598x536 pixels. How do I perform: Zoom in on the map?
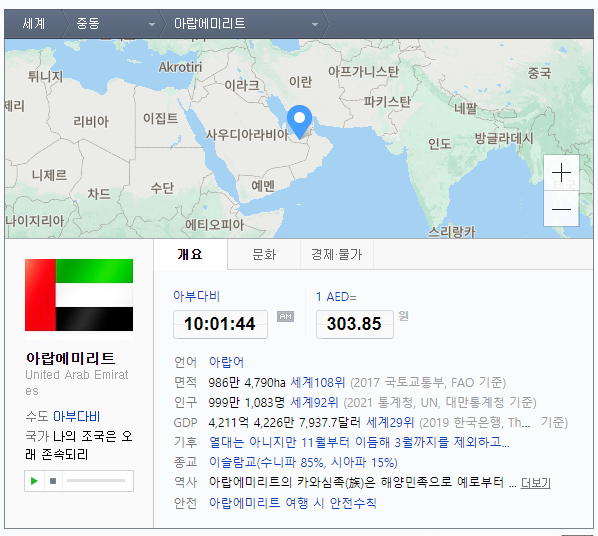pyautogui.click(x=561, y=173)
